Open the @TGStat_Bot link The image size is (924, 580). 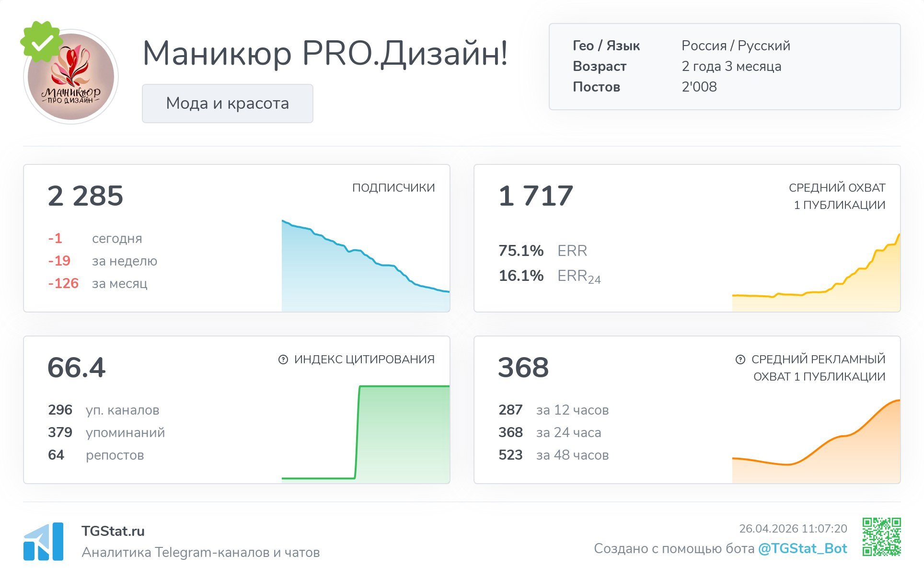(802, 548)
